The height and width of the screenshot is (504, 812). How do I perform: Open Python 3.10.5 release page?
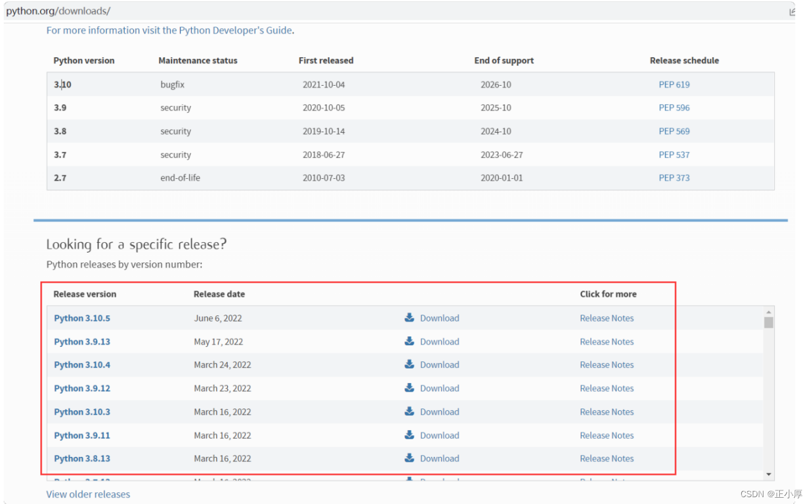click(x=82, y=318)
